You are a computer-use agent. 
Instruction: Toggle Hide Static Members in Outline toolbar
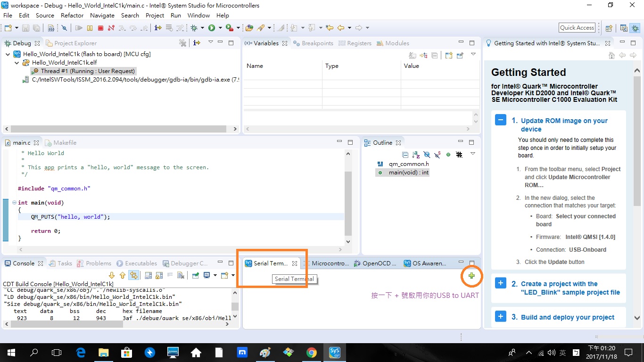click(438, 155)
